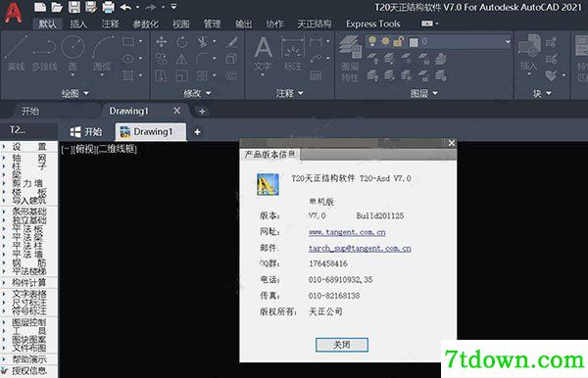Toggle layer 0 on/off lightbulb
The image size is (588, 378).
click(x=372, y=41)
